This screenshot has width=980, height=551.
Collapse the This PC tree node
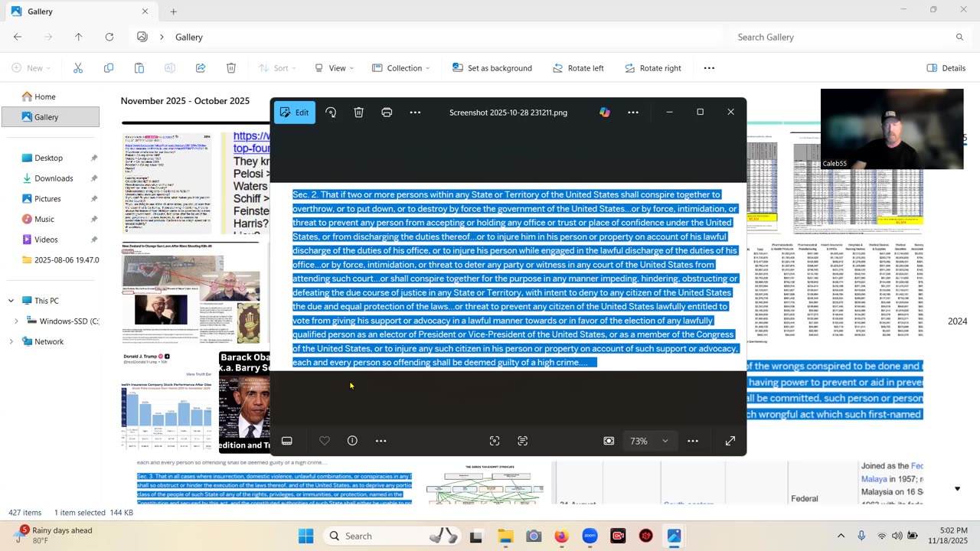pyautogui.click(x=11, y=301)
